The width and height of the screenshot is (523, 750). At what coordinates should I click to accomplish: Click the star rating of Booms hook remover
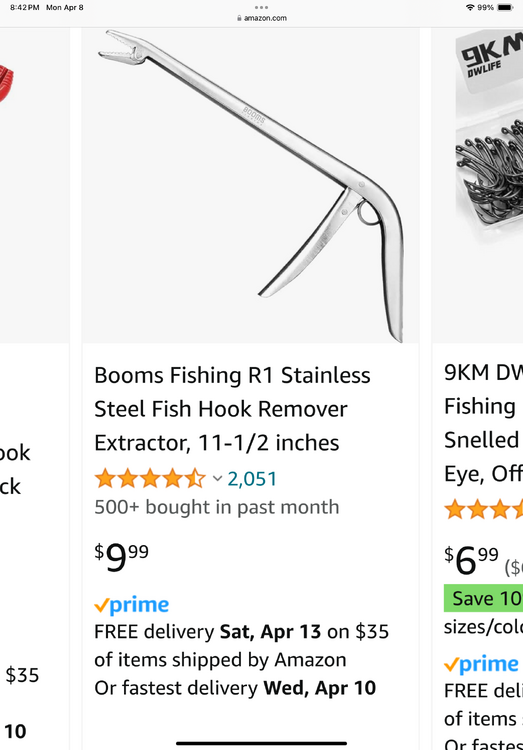click(150, 479)
